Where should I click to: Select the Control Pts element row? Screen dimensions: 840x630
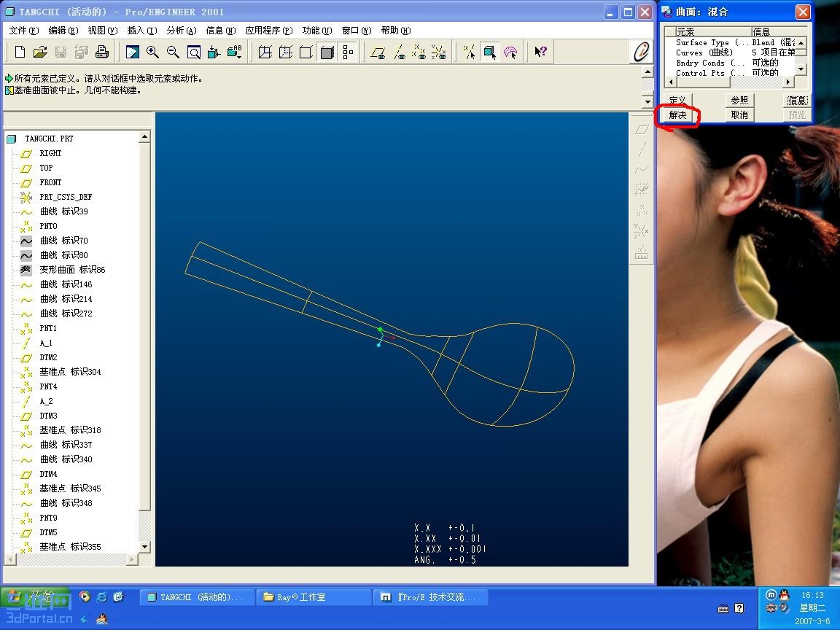(730, 73)
